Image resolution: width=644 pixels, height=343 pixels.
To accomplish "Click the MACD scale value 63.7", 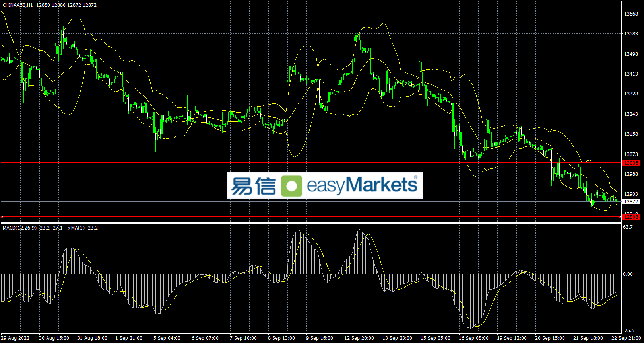I will 628,227.
